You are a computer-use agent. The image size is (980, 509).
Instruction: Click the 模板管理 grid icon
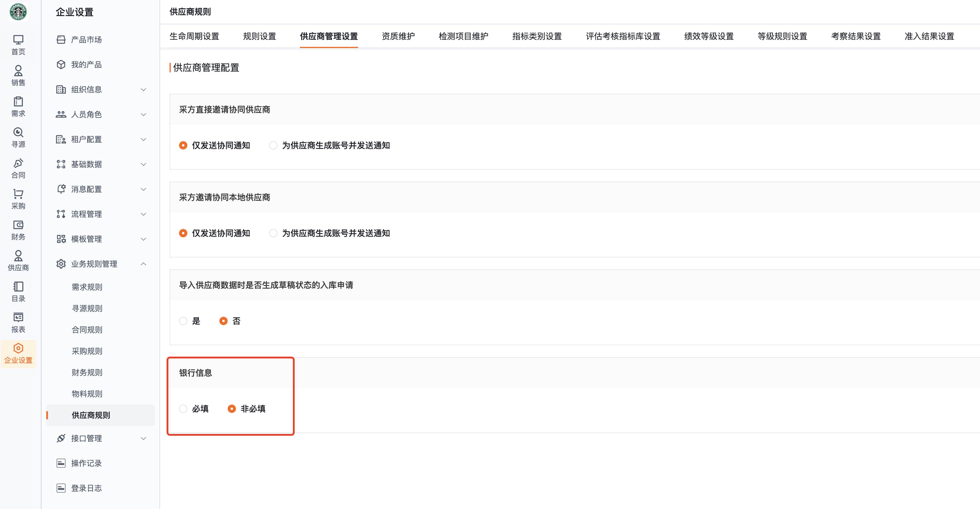click(x=61, y=239)
